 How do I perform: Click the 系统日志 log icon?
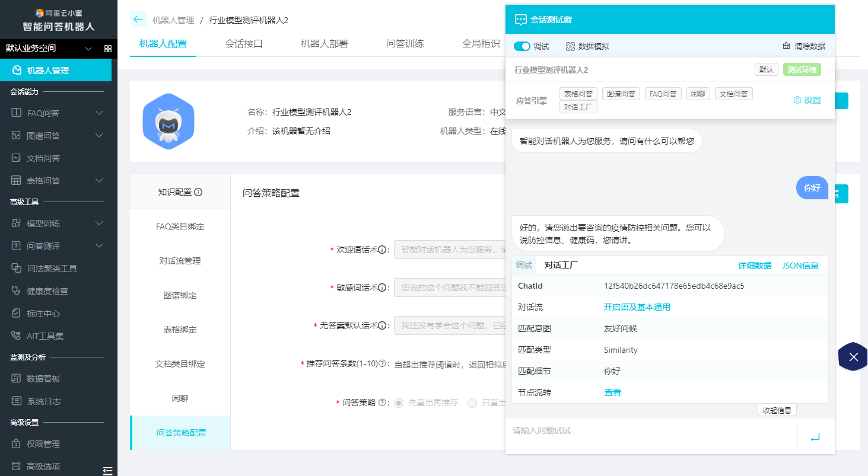tap(17, 401)
